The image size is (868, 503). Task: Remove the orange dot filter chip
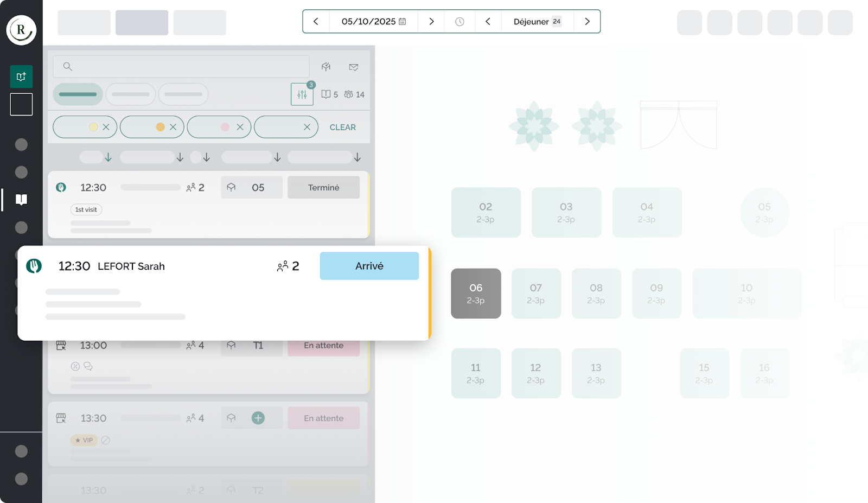[173, 127]
